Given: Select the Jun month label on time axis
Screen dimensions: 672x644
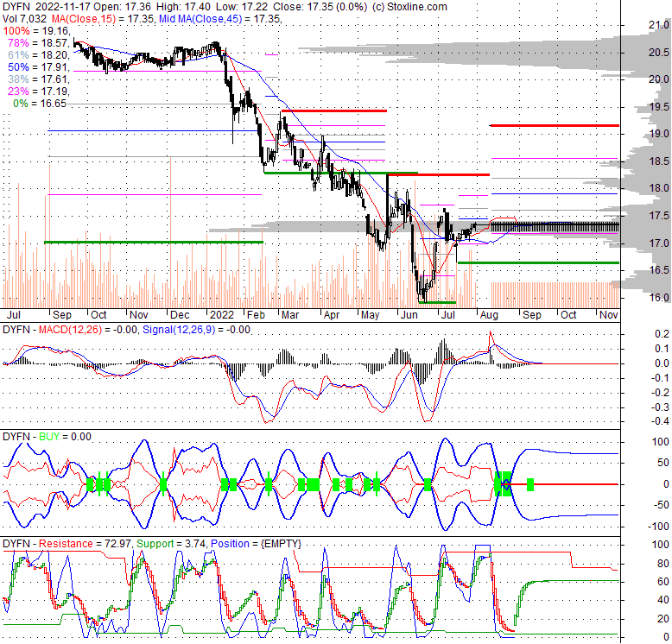Looking at the screenshot, I should tap(409, 315).
